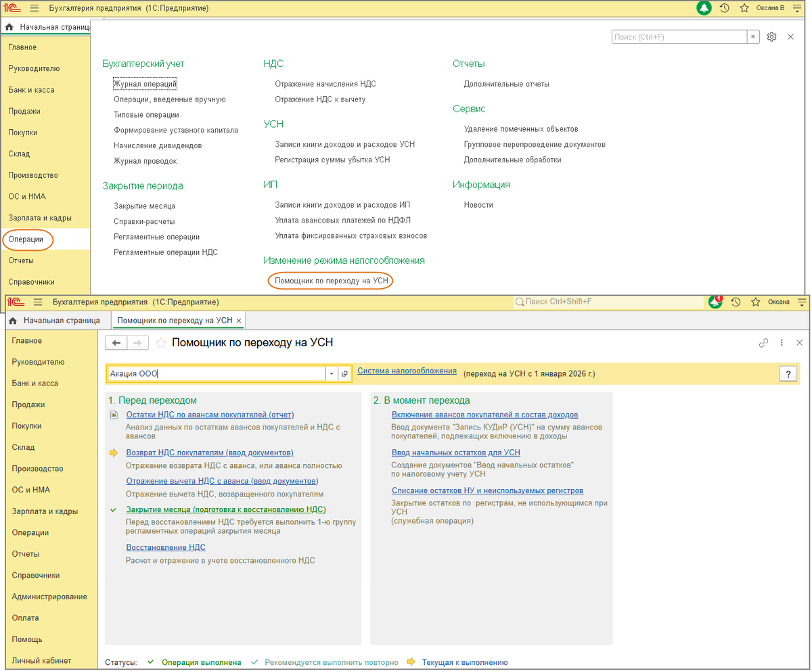Image resolution: width=812 pixels, height=671 pixels.
Task: Open the service menu icon next to Оксана
Action: 802,302
